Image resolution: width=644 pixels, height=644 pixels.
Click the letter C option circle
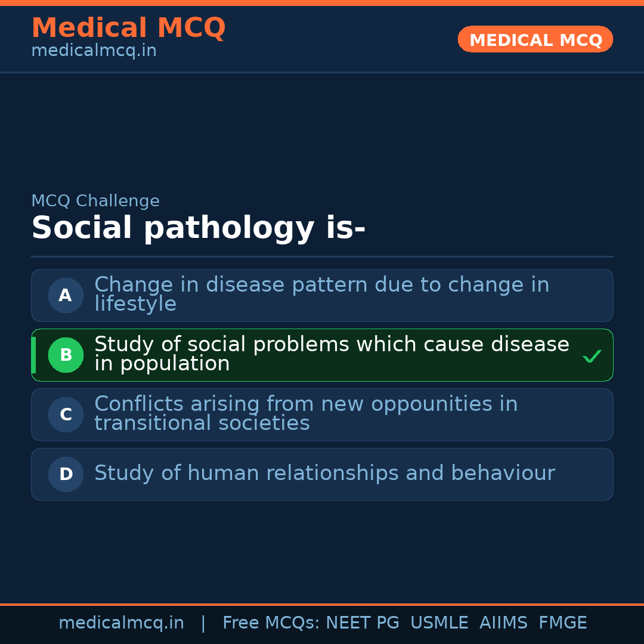pos(66,414)
